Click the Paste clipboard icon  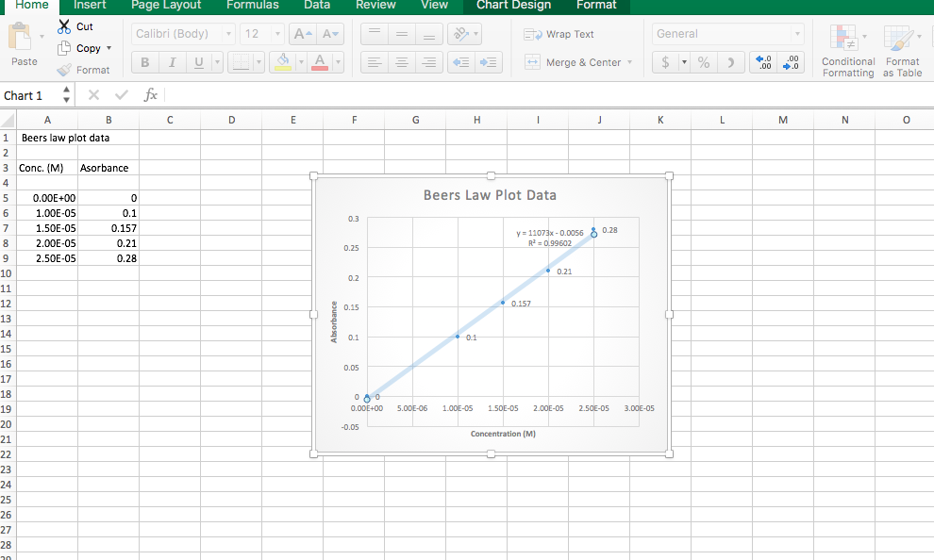pyautogui.click(x=20, y=39)
